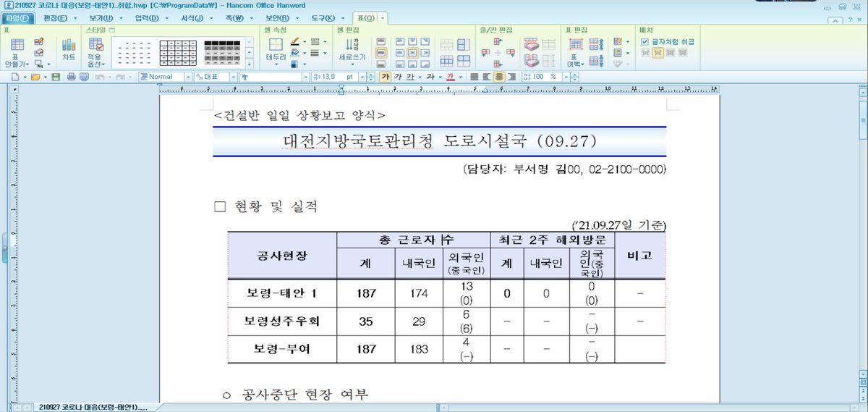Viewport: 868px width, 412px height.
Task: Open 적용 옵션 style options
Action: [95, 51]
